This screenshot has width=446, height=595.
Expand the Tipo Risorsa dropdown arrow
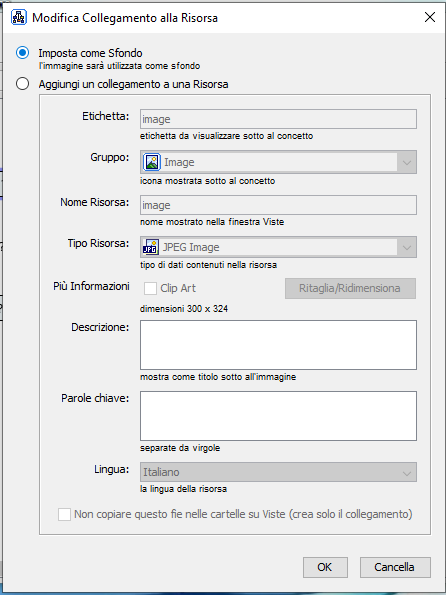(407, 247)
